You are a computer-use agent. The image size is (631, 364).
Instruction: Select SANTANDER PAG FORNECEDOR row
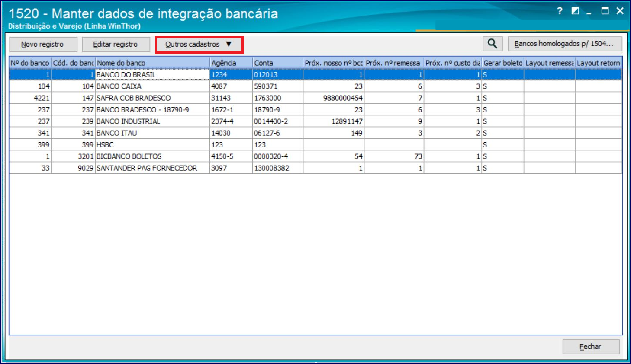315,168
